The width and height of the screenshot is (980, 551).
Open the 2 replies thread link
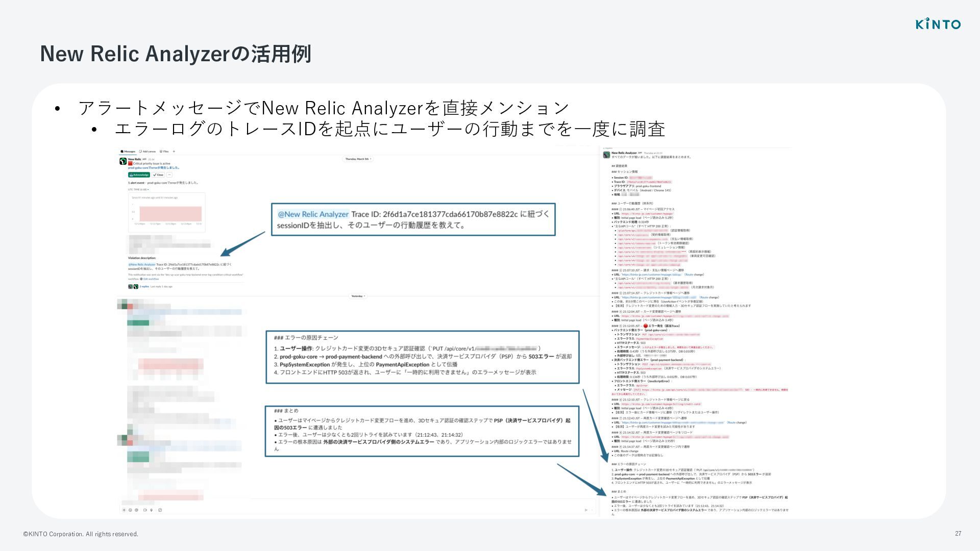click(x=144, y=286)
